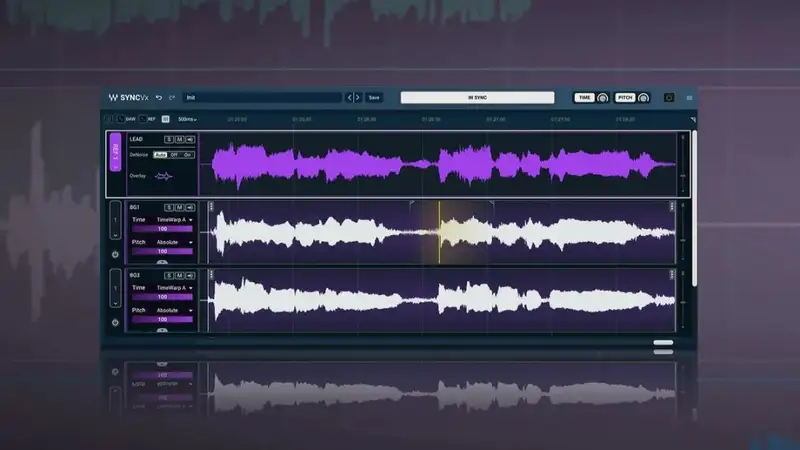The width and height of the screenshot is (800, 450).
Task: Load the next preset with right arrow
Action: click(358, 97)
